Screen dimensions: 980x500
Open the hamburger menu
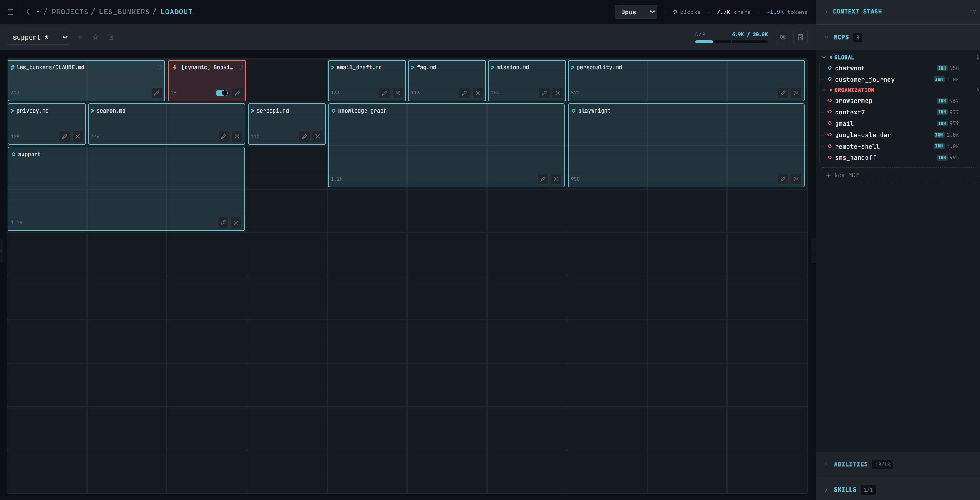[11, 12]
